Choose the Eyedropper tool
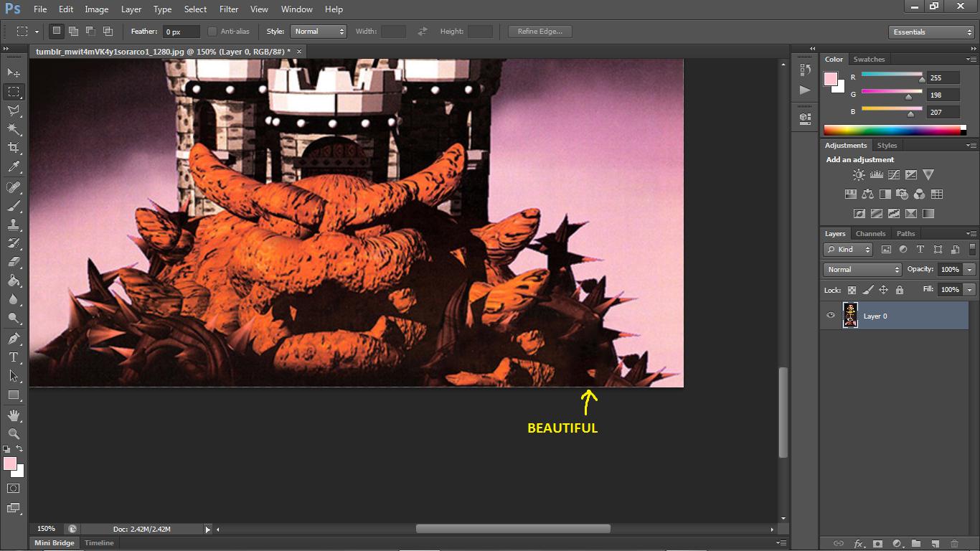Screen dimensions: 980x551 pos(14,166)
